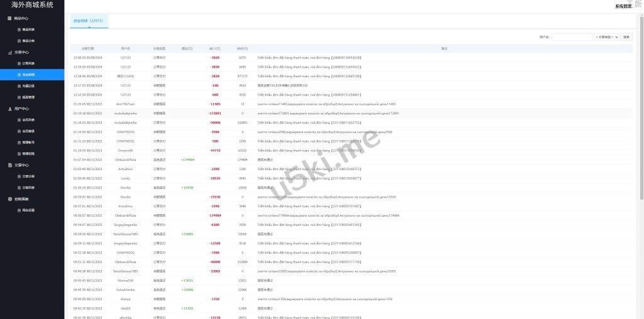The image size is (644, 319).
Task: Open the 交易类型 filter dropdown
Action: [607, 37]
